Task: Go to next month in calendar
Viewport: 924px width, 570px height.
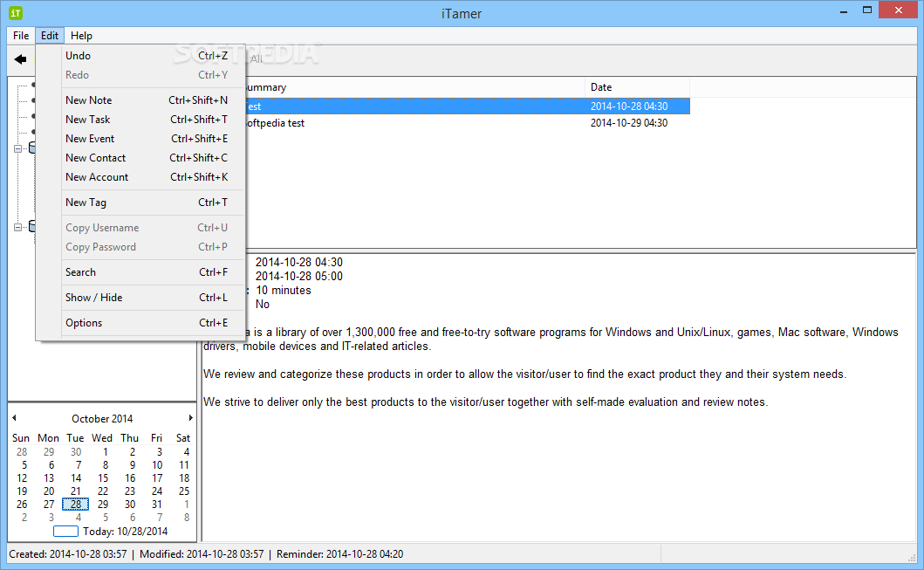Action: point(190,418)
